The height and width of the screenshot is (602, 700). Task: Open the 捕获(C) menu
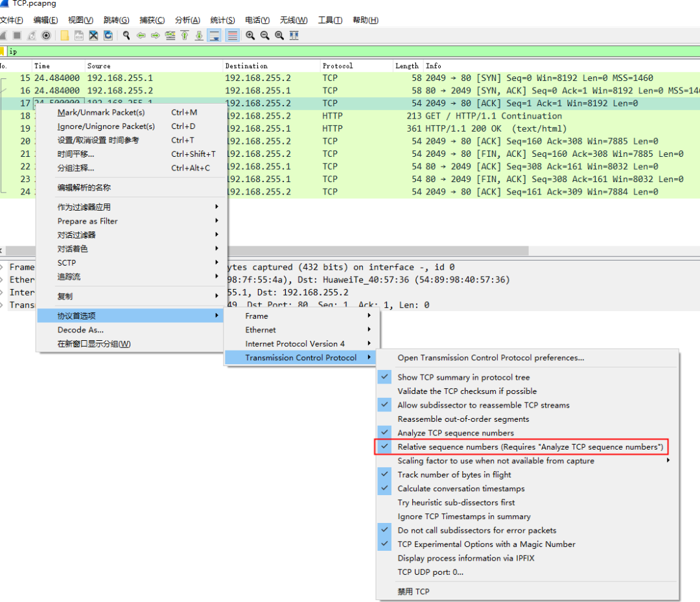tap(152, 20)
